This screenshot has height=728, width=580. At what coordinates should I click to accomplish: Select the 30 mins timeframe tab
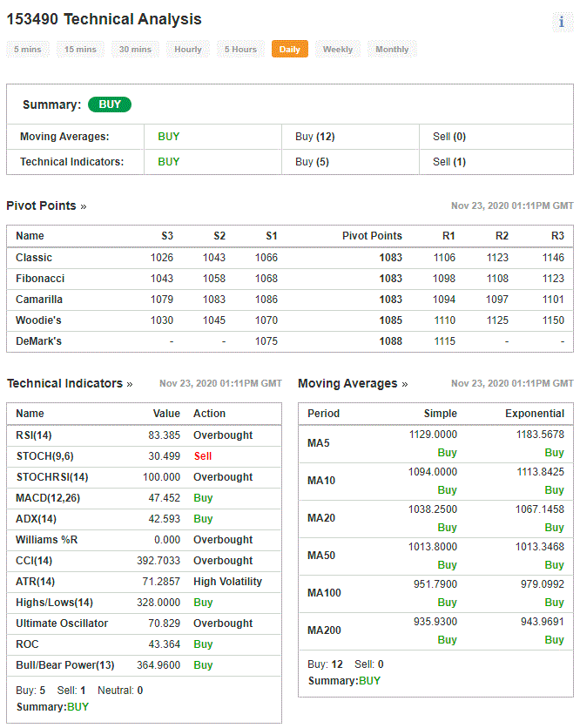(135, 50)
